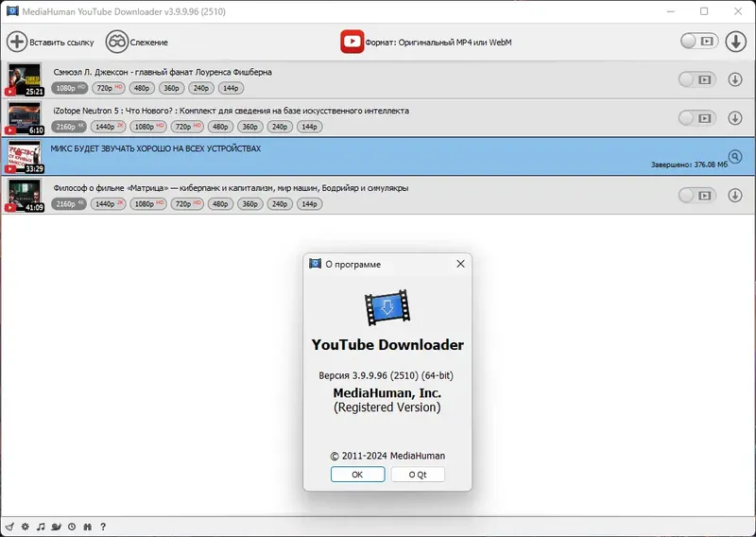Choose 1440p 2K for iZotope Neutron 5
Viewport: 756px width, 537px height.
point(109,127)
